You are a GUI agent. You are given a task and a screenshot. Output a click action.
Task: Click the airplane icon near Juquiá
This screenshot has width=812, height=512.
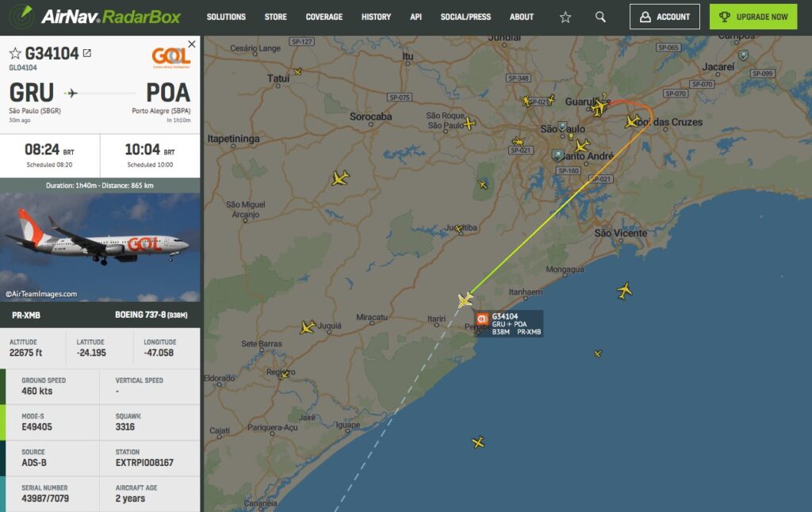[x=308, y=327]
